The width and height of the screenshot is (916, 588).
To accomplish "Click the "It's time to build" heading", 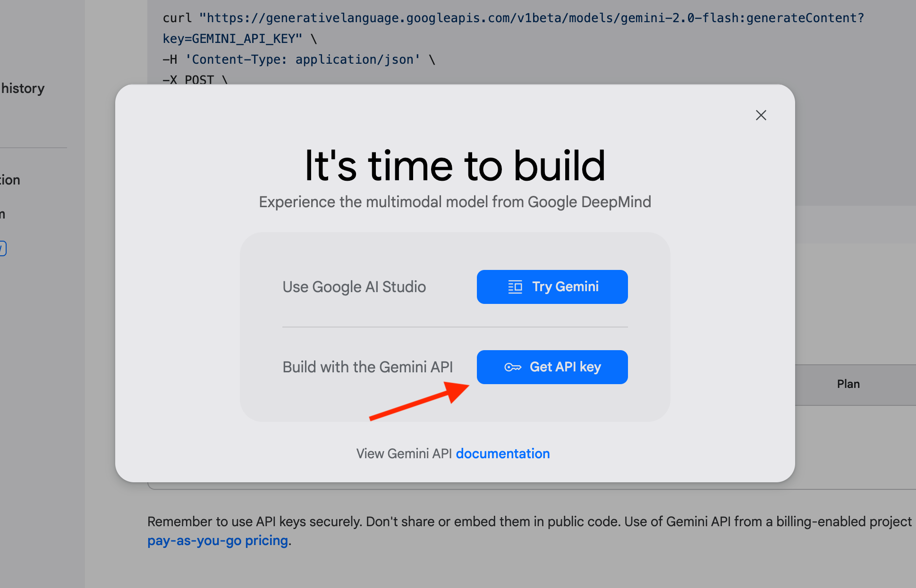I will (455, 165).
